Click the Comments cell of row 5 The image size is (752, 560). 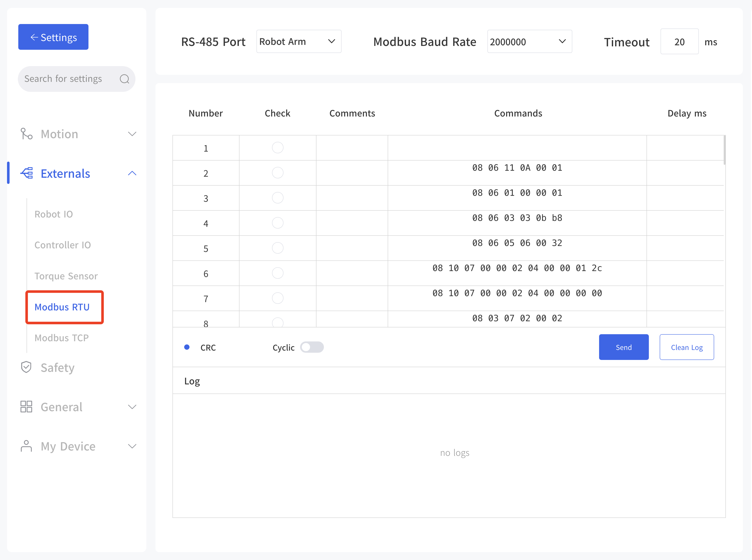tap(352, 248)
